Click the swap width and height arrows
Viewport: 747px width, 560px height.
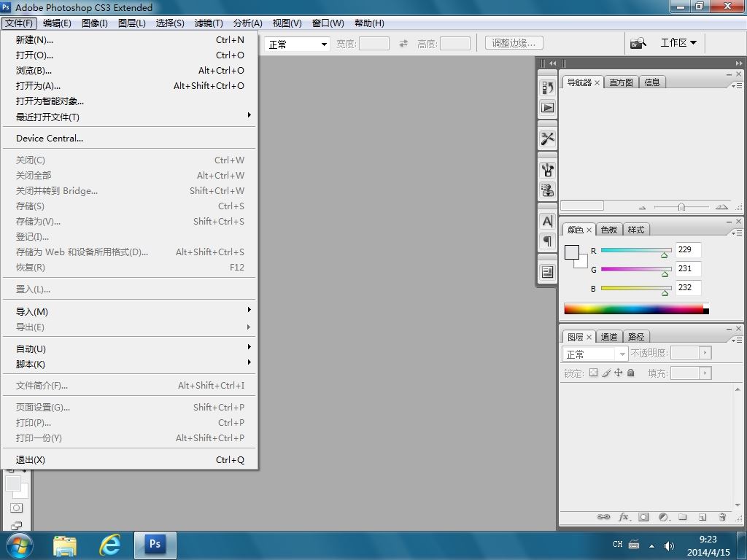click(x=403, y=43)
